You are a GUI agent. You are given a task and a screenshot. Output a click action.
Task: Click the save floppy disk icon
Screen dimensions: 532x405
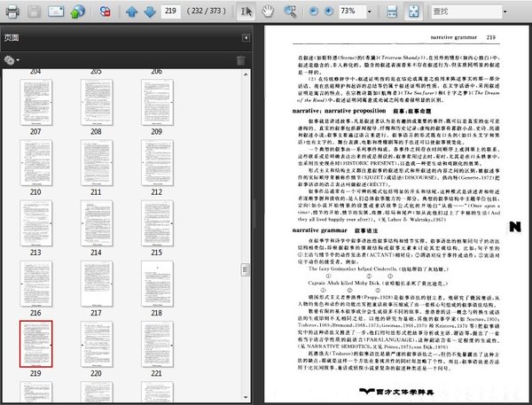point(33,12)
